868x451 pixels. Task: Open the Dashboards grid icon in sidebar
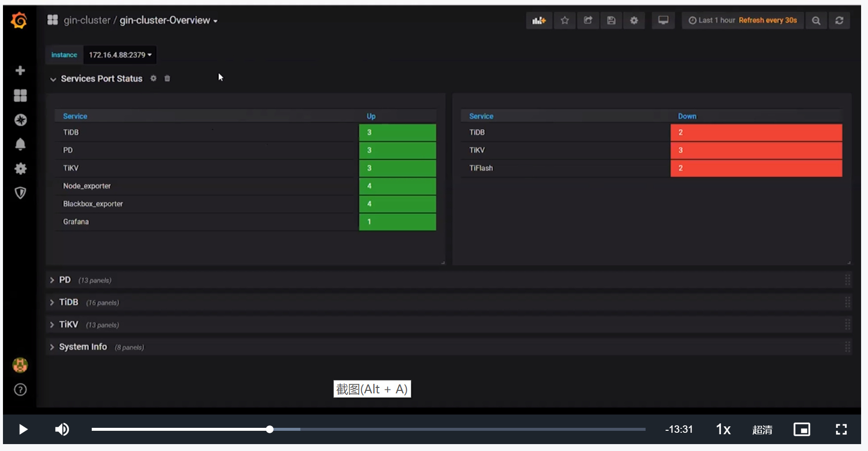coord(20,95)
